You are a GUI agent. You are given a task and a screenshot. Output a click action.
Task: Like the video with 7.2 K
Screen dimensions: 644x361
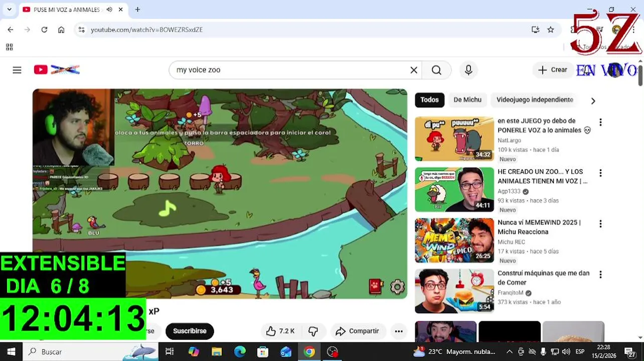[280, 331]
